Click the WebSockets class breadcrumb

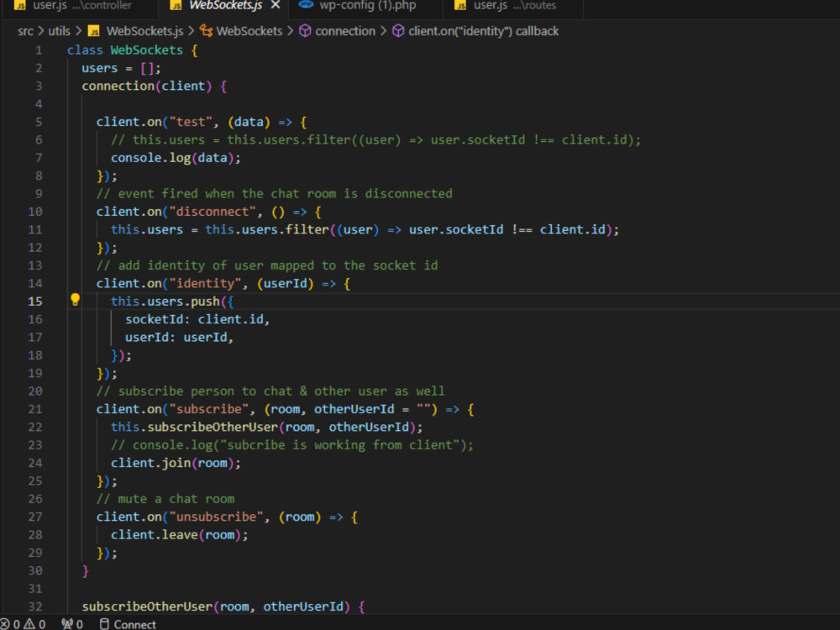click(x=249, y=31)
